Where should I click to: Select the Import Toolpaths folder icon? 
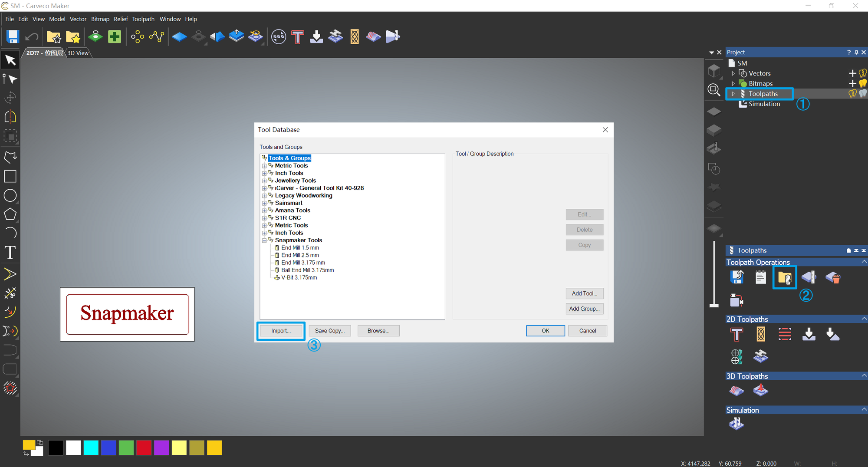[784, 277]
